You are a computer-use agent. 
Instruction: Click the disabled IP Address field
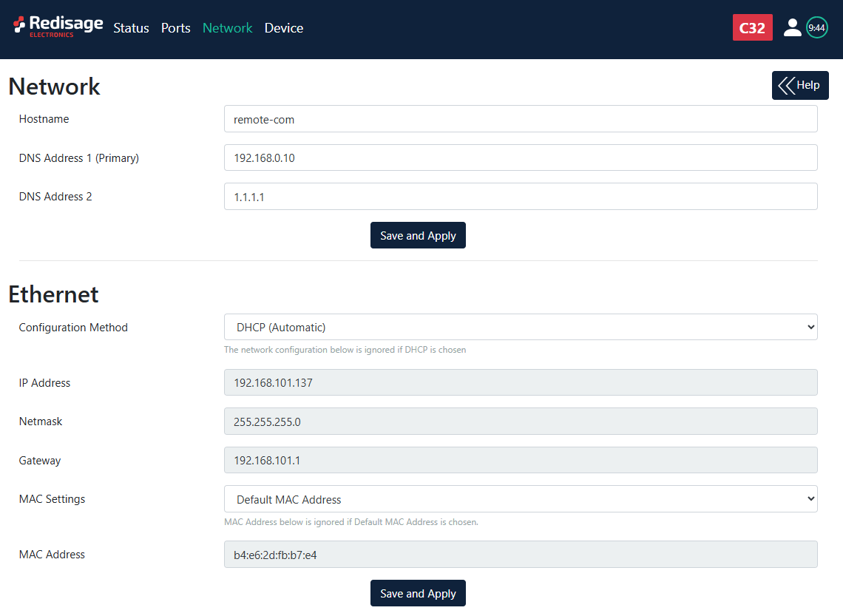tap(521, 382)
